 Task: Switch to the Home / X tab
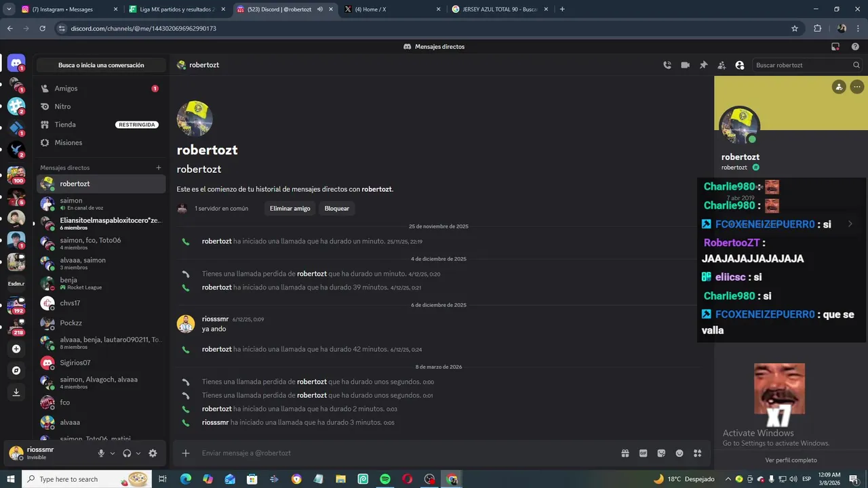click(x=392, y=9)
